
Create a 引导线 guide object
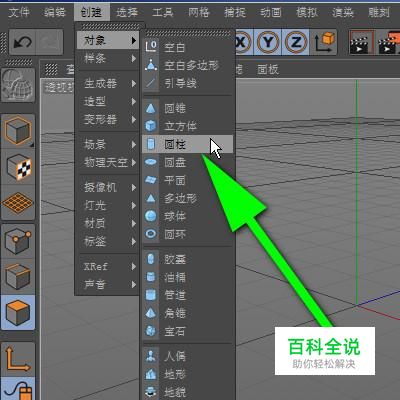click(187, 83)
